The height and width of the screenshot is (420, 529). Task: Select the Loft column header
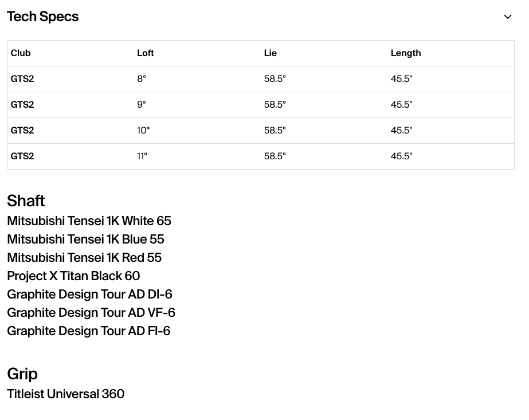pos(146,53)
